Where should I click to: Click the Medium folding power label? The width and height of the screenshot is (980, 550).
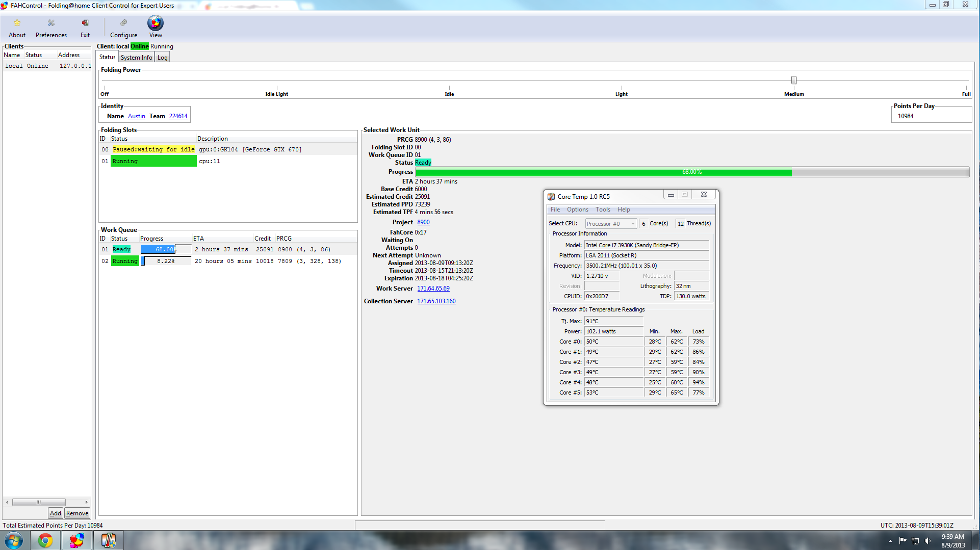(794, 94)
